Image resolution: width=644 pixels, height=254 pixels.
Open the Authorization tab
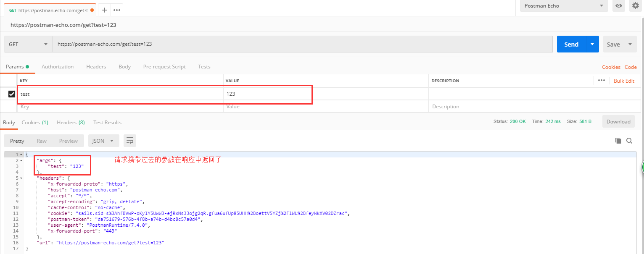coord(58,66)
